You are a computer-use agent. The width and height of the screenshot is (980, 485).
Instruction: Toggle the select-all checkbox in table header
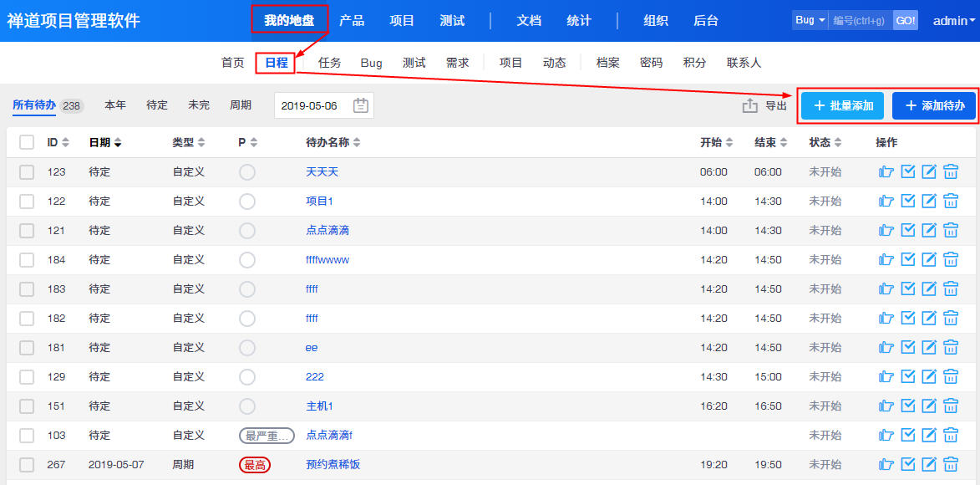[27, 143]
